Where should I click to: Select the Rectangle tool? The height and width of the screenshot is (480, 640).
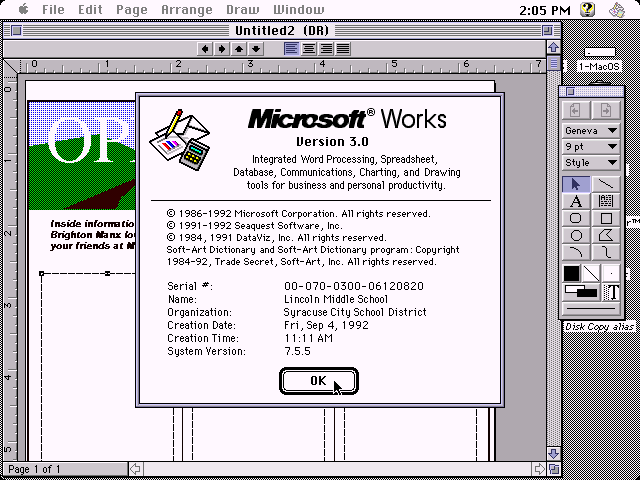(x=606, y=218)
